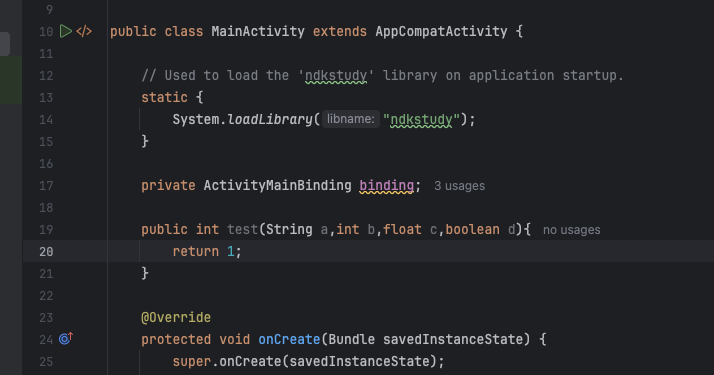Click the 'private' keyword on line 17
Viewport: 714px width, 375px height.
[168, 186]
